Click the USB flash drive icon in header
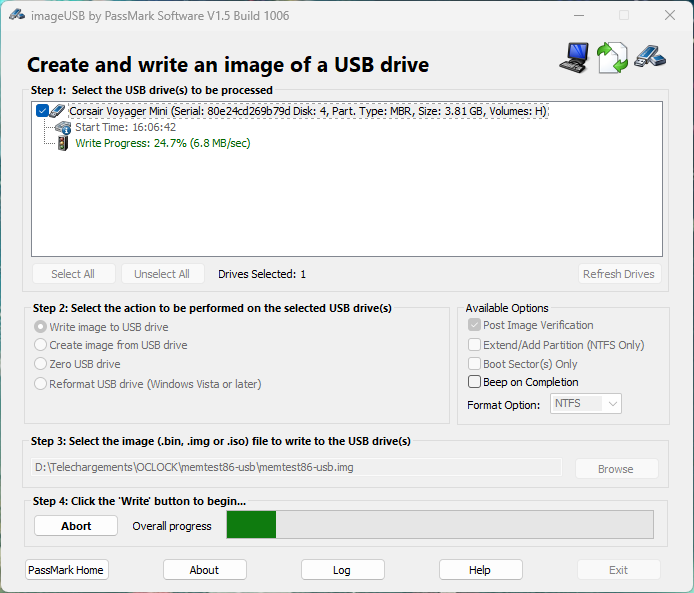This screenshot has width=694, height=593. tap(648, 56)
